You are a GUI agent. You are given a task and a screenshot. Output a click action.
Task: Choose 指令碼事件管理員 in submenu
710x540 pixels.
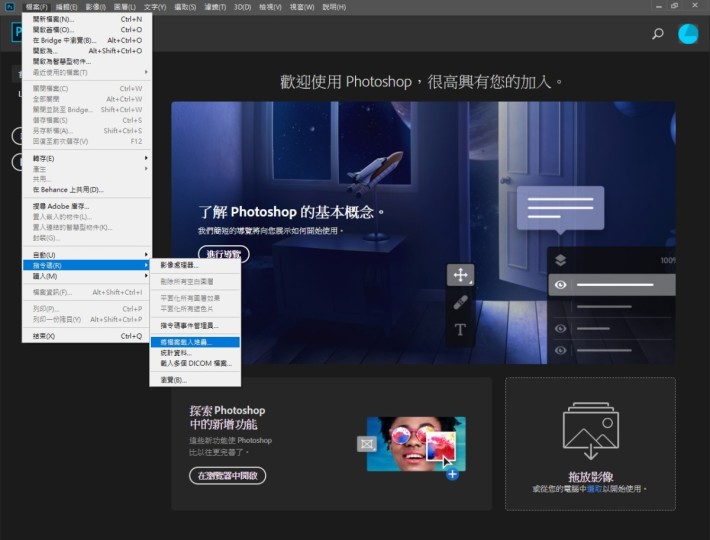tap(195, 325)
